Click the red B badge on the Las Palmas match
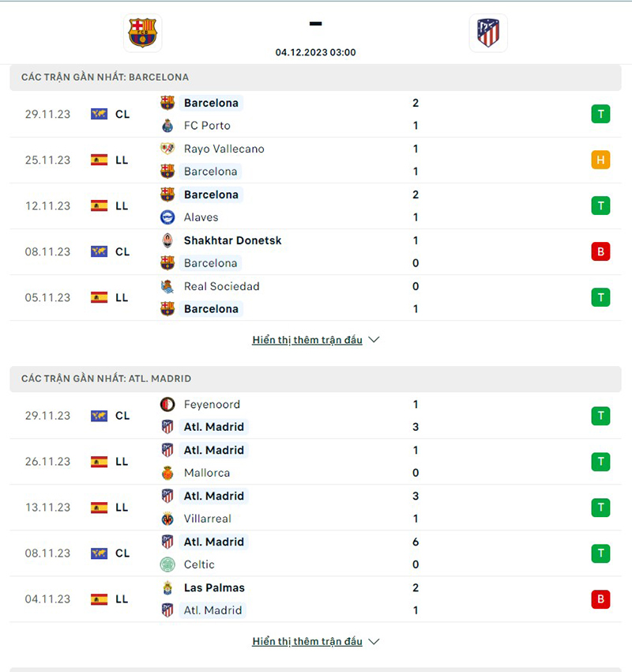The width and height of the screenshot is (632, 672). [600, 598]
